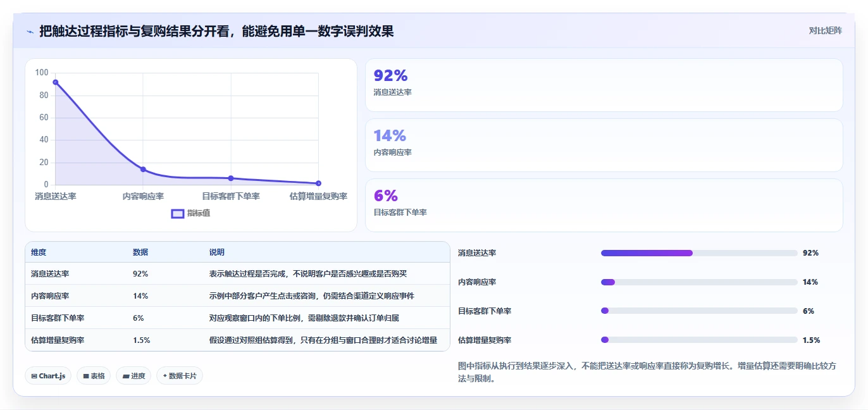Select the 6% 目标客群下单率 data card
This screenshot has width=868, height=410.
pos(604,205)
